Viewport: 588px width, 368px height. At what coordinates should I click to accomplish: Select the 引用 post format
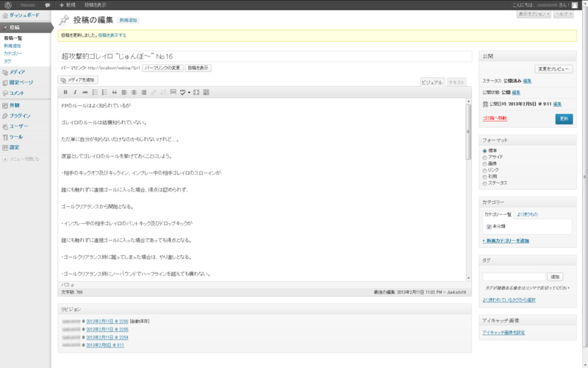click(484, 177)
